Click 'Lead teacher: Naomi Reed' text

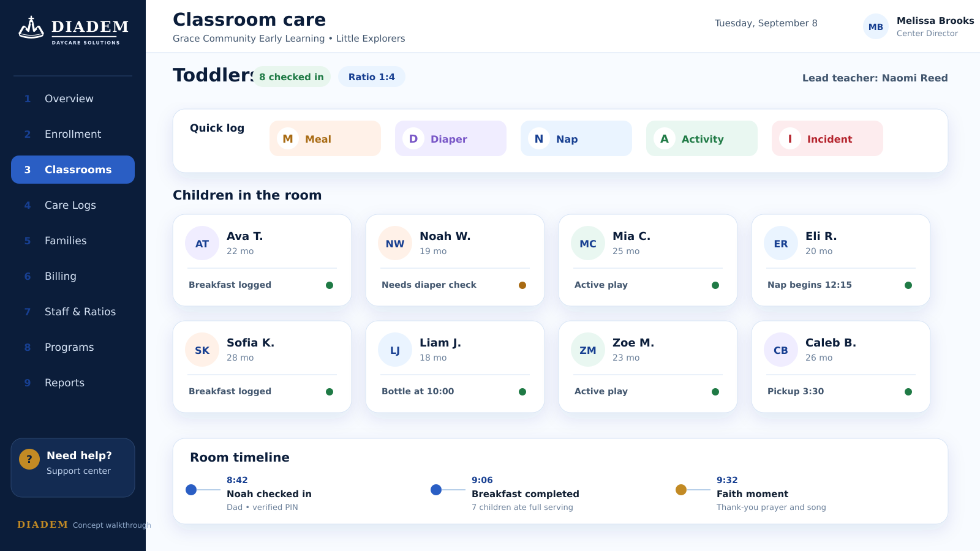coord(875,78)
